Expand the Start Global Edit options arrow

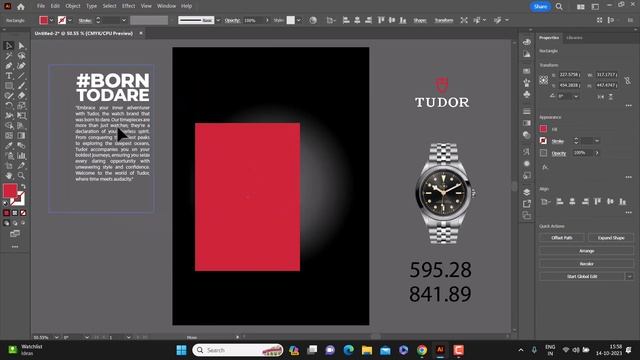pyautogui.click(x=629, y=277)
